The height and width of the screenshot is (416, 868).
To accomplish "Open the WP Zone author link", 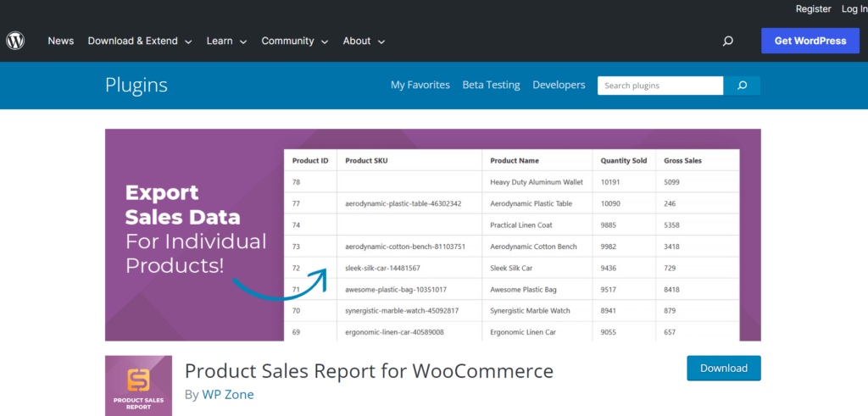I will (x=228, y=395).
